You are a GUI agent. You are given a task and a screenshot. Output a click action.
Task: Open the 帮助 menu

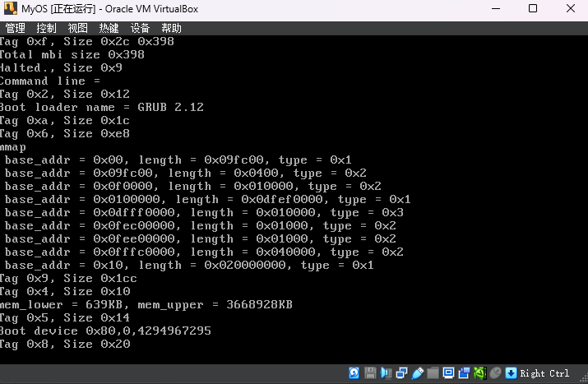tap(171, 28)
